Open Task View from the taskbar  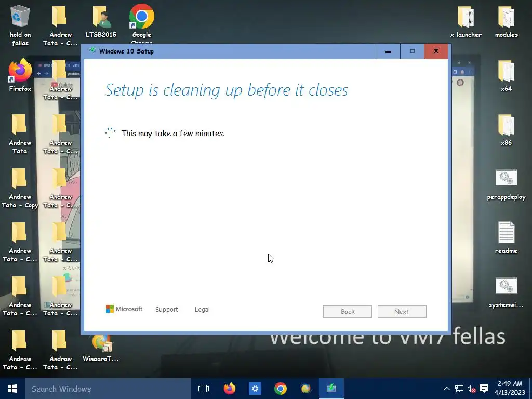point(204,389)
